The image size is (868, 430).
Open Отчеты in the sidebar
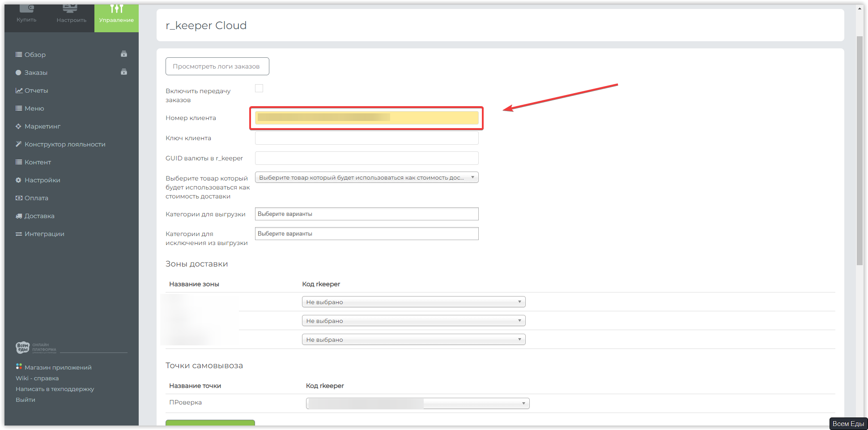click(x=36, y=90)
